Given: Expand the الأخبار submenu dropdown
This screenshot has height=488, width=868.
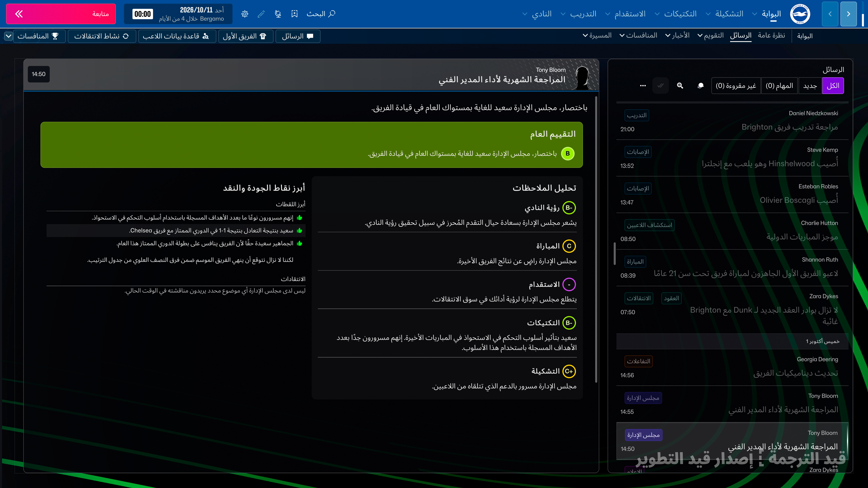Looking at the screenshot, I should click(x=677, y=35).
